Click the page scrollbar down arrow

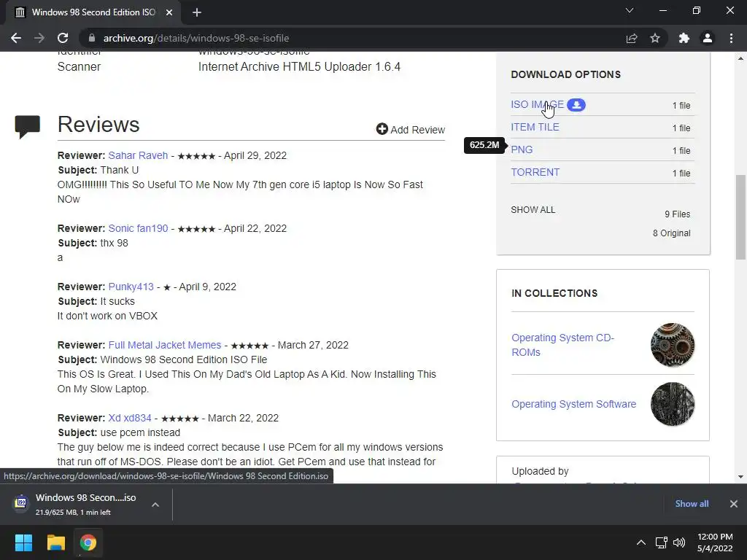(740, 477)
